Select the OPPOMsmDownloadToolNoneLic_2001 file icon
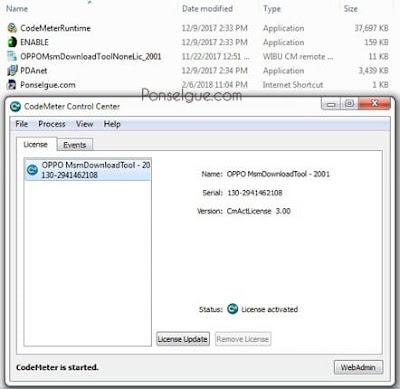400x389 pixels. pos(12,56)
